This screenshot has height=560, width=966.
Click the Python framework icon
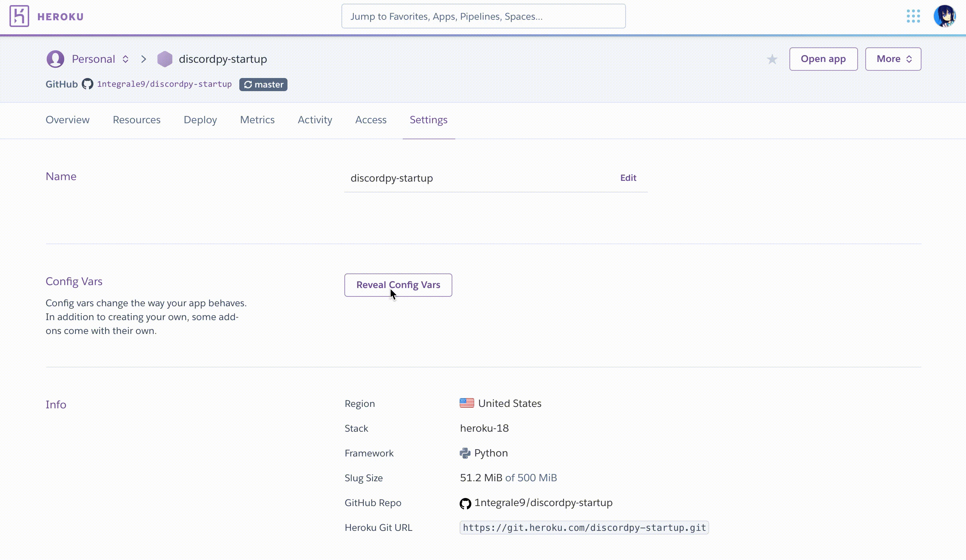click(x=465, y=453)
